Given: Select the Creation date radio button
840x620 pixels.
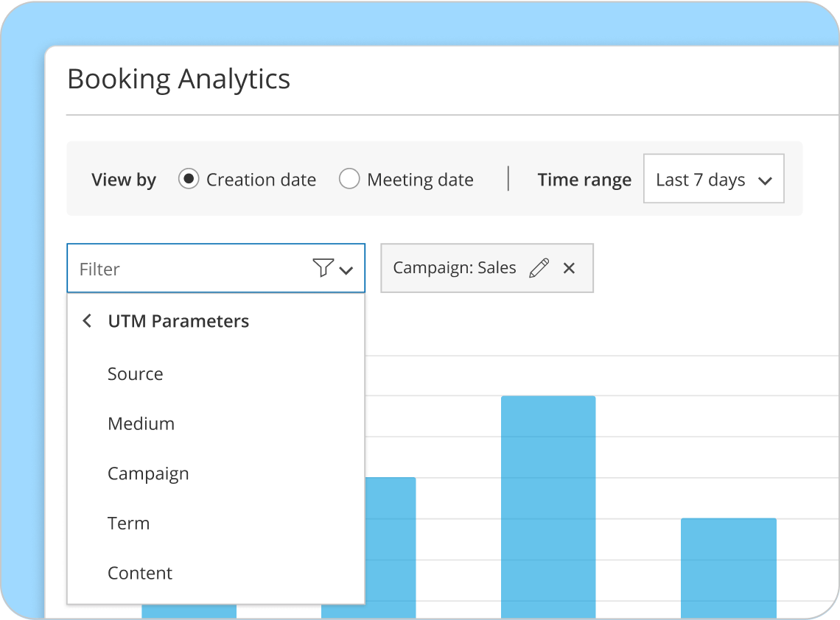Looking at the screenshot, I should pyautogui.click(x=190, y=178).
